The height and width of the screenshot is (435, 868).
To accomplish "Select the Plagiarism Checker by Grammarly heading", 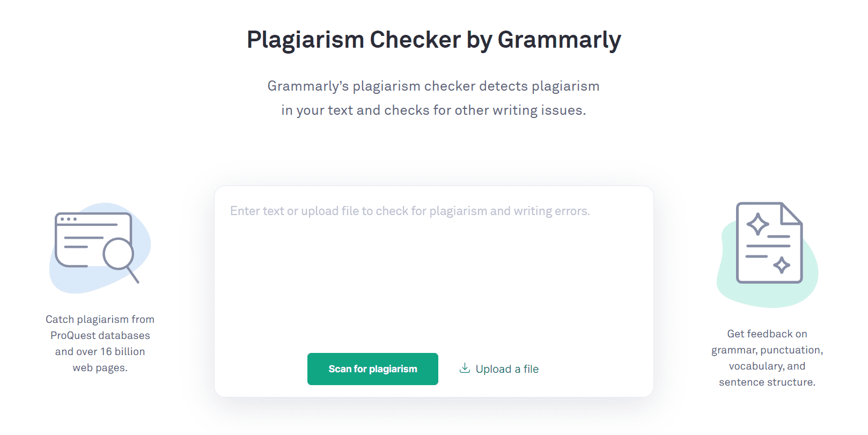I will (433, 40).
